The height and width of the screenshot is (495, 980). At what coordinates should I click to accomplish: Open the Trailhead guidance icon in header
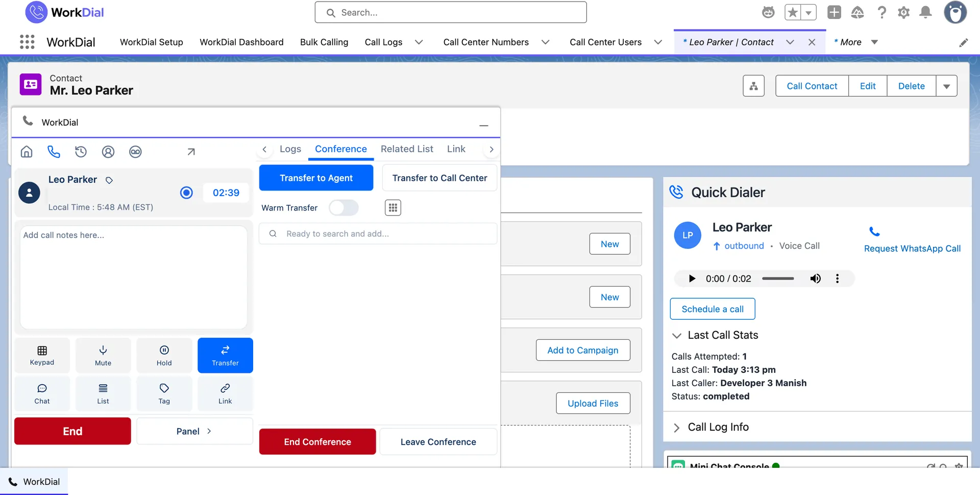(x=857, y=12)
